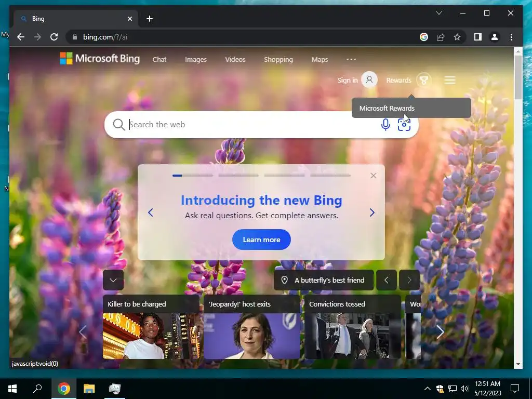The width and height of the screenshot is (532, 399).
Task: Open Windows taskbar search
Action: [37, 389]
